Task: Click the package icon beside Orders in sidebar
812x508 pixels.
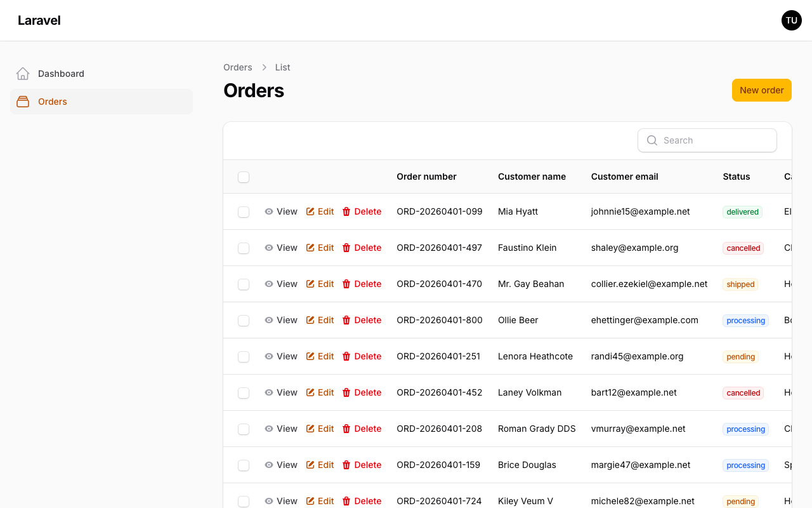Action: pos(23,102)
